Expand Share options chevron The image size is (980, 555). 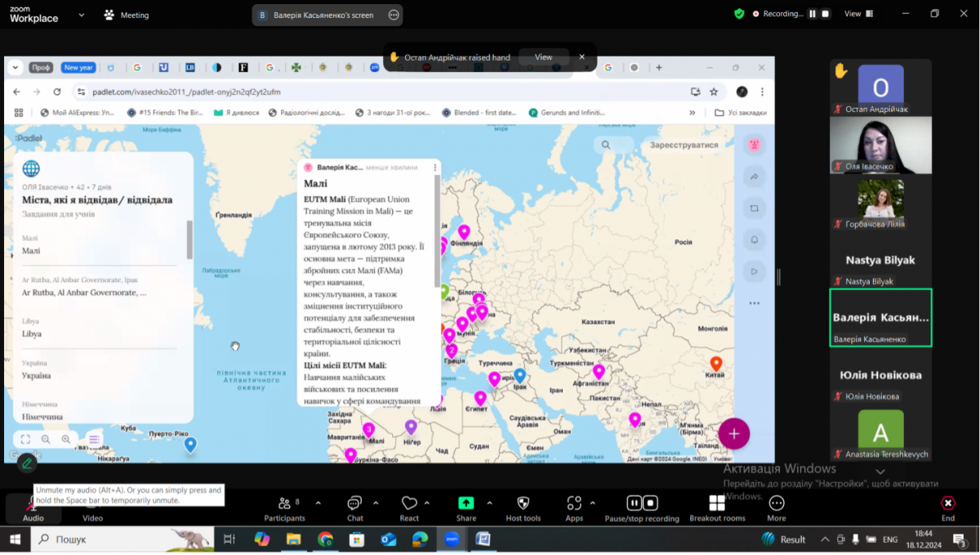[x=489, y=503]
